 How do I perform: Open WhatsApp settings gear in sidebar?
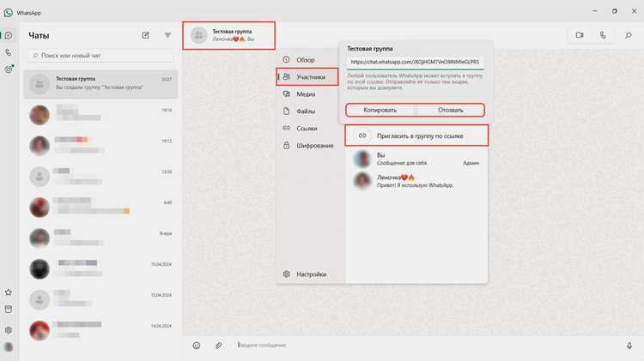(9, 330)
